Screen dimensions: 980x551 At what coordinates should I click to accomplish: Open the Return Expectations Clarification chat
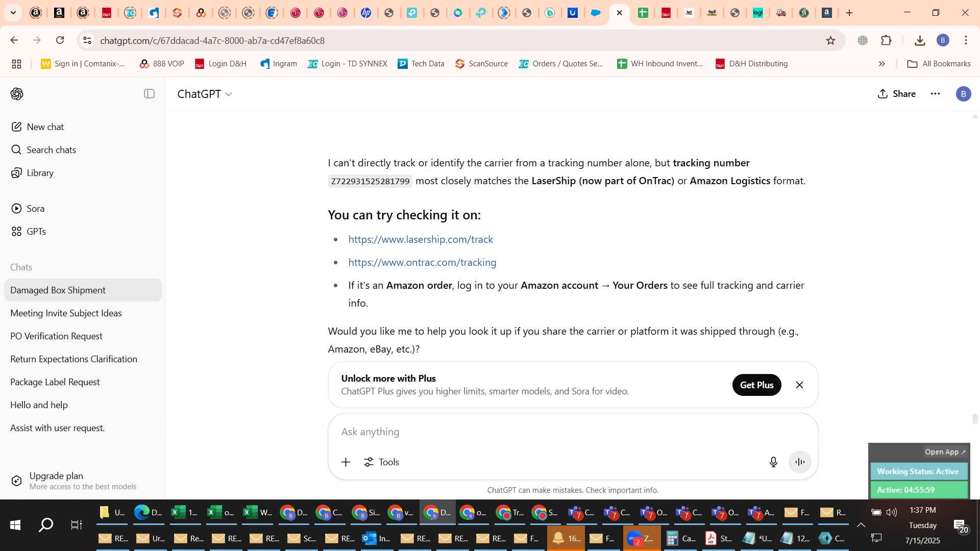pos(83,359)
